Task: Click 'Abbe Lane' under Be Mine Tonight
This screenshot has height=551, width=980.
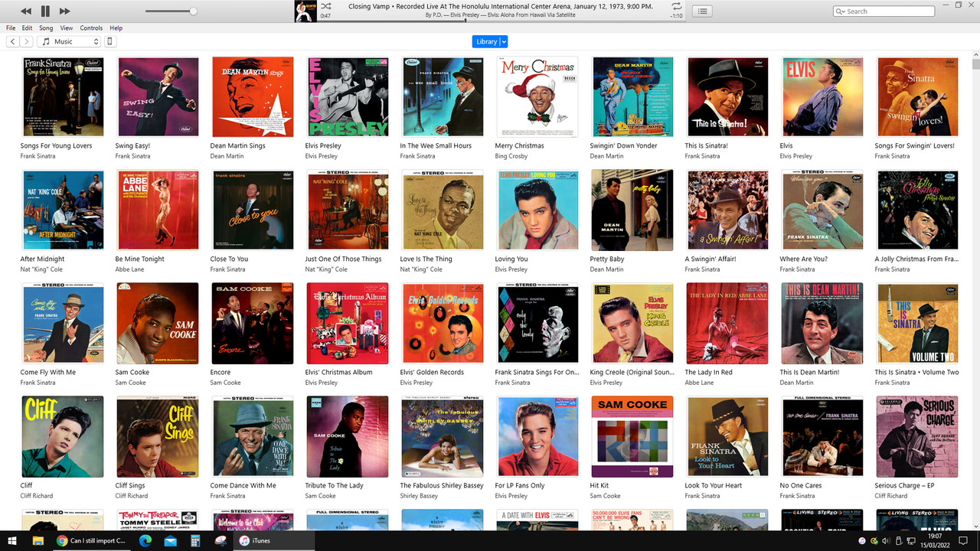Action: (129, 269)
